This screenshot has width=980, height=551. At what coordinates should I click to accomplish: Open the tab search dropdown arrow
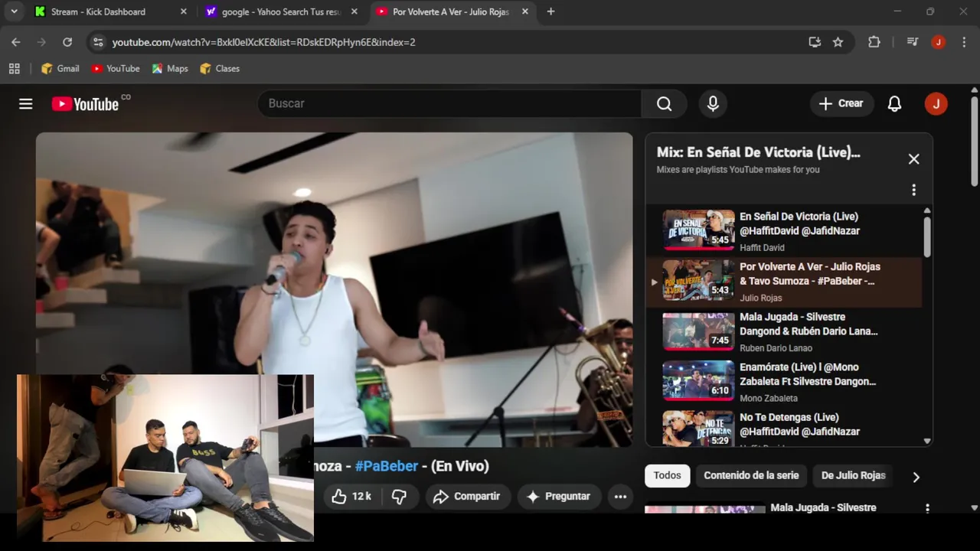[x=14, y=11]
